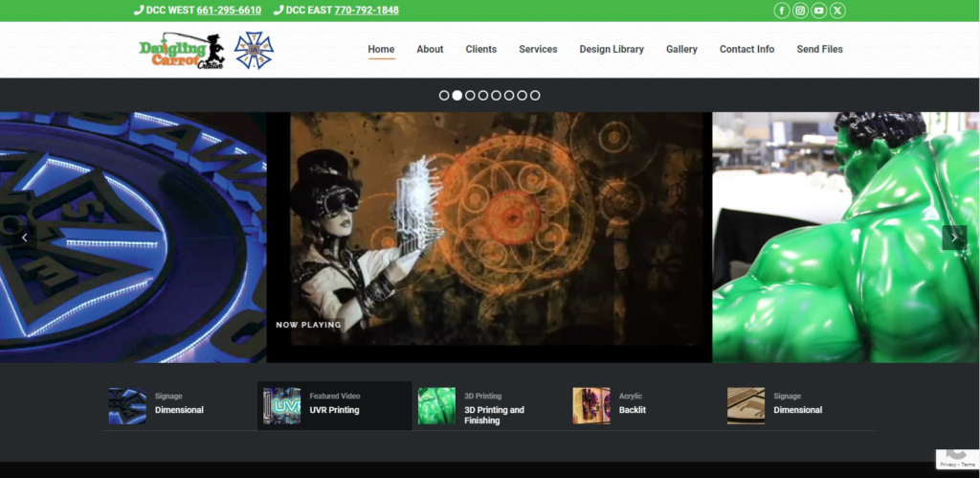Select the sixth slider pagination dot

tap(509, 95)
